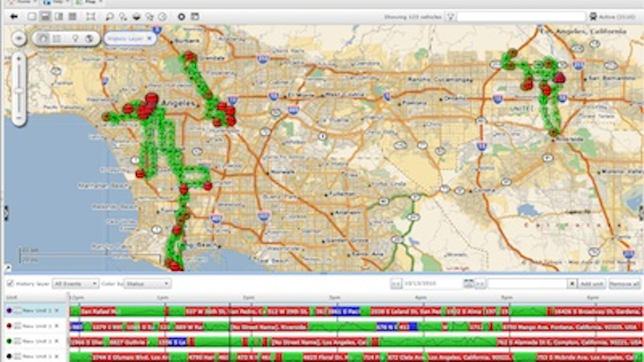Image resolution: width=644 pixels, height=362 pixels.
Task: Open the calendar date picker icon
Action: (x=469, y=283)
